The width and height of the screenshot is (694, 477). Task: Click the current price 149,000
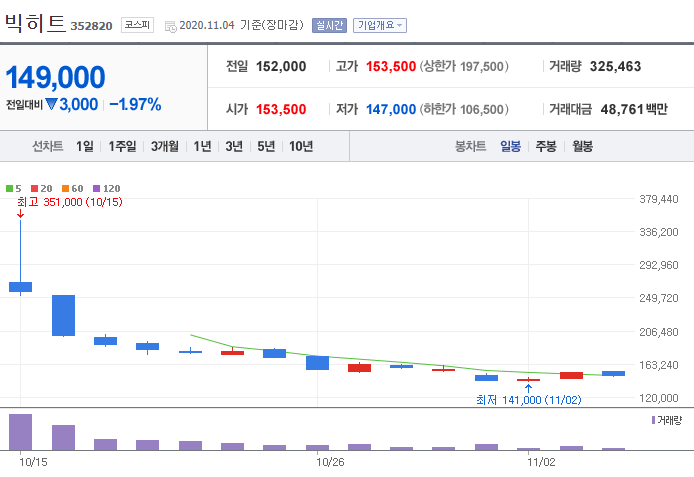click(55, 77)
